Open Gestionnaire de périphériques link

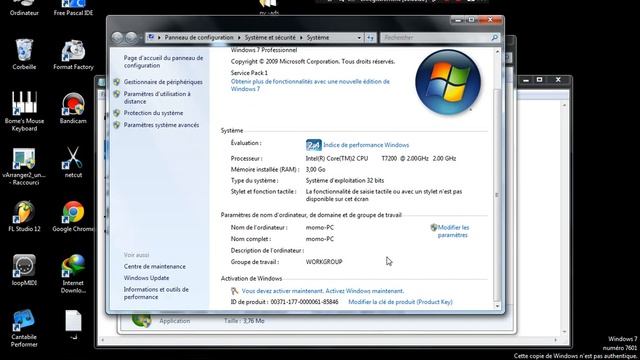163,82
